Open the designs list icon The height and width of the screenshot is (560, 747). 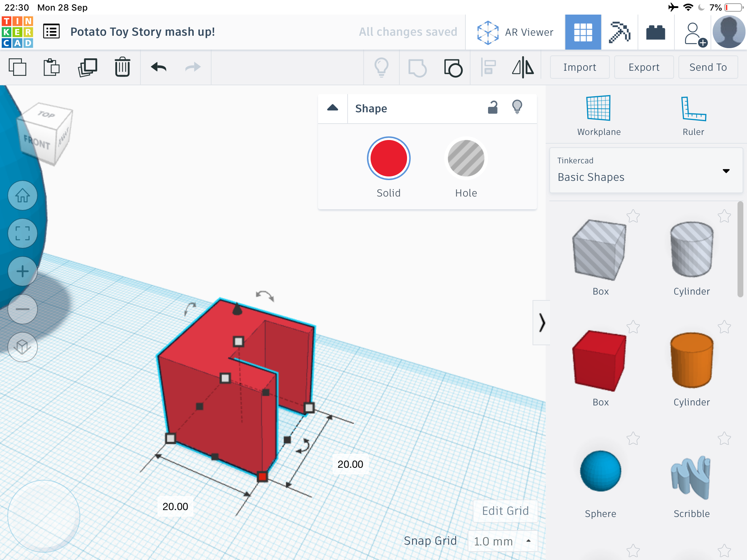point(51,32)
